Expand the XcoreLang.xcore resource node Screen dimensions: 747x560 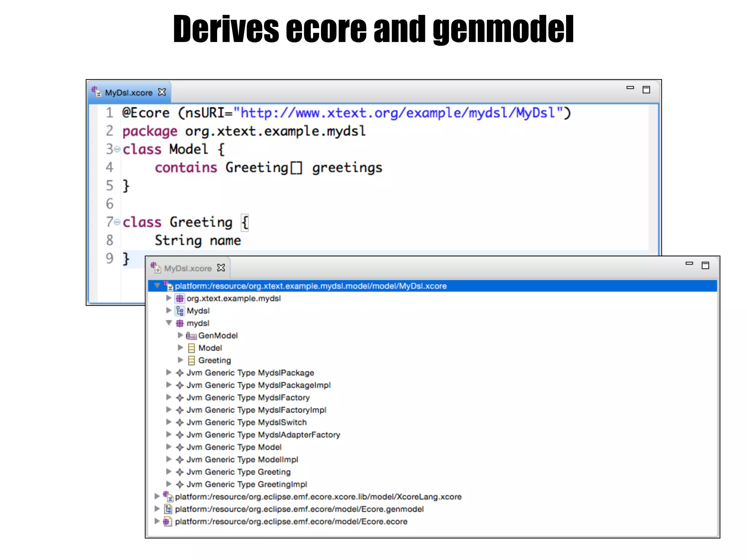click(157, 496)
